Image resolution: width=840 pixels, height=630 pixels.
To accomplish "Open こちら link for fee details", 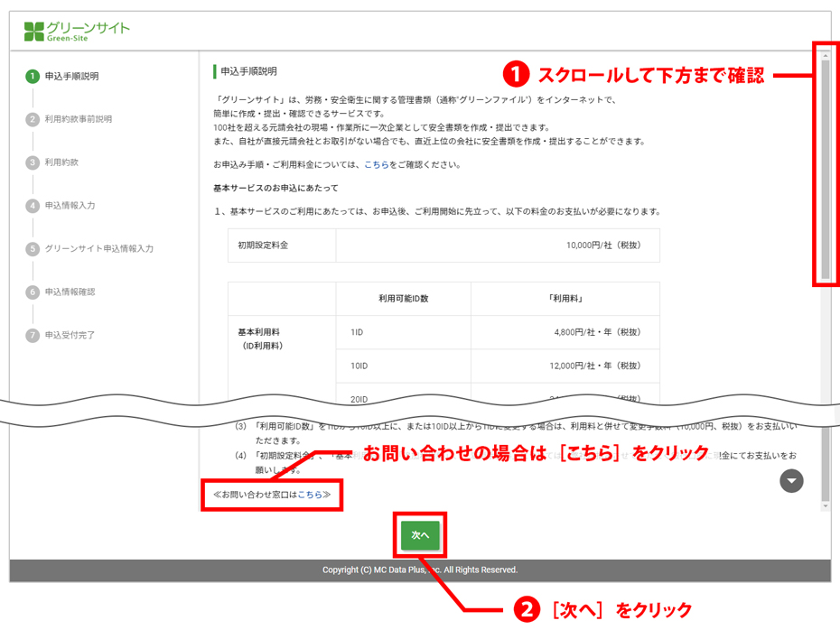I will (377, 165).
